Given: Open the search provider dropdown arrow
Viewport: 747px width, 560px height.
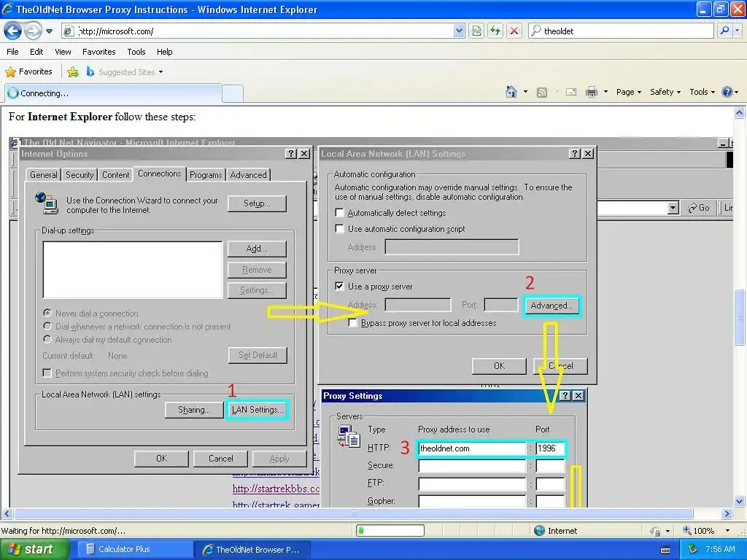Looking at the screenshot, I should tap(737, 31).
